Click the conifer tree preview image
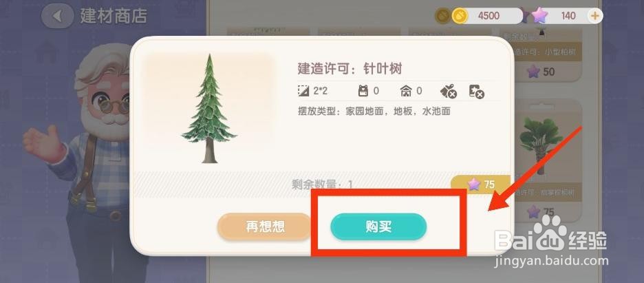This screenshot has height=283, width=644. (x=208, y=108)
